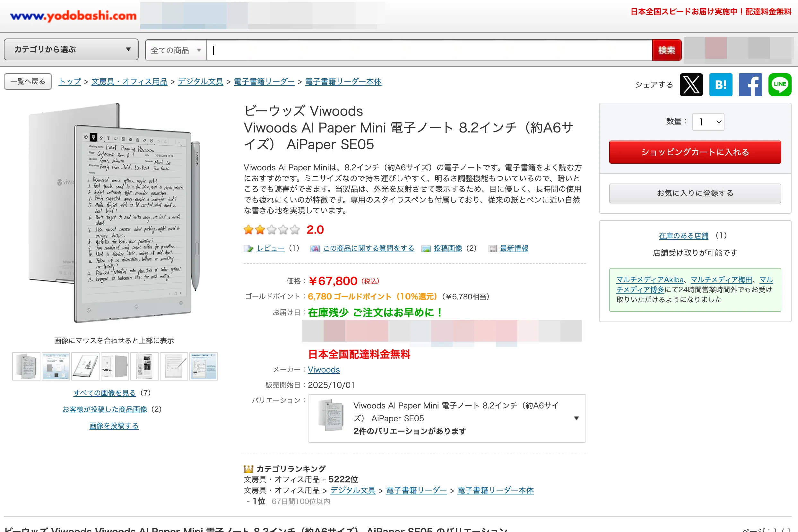Image resolution: width=798 pixels, height=532 pixels.
Task: Click ショッピングカートに入れる add to cart button
Action: (x=695, y=152)
